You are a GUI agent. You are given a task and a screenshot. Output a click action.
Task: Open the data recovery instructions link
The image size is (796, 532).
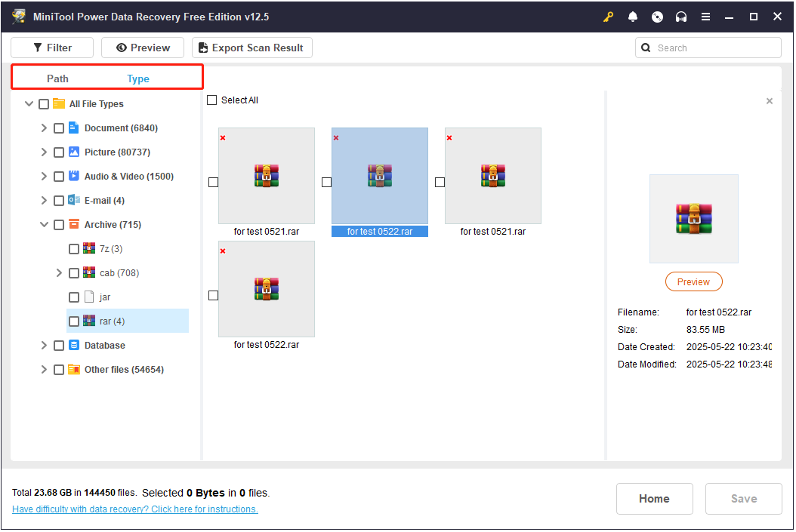point(135,509)
